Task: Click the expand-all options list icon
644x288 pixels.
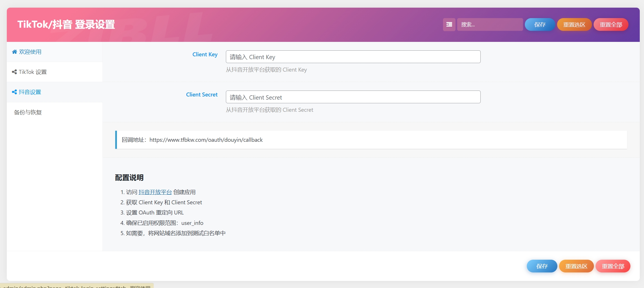Action: pyautogui.click(x=449, y=25)
